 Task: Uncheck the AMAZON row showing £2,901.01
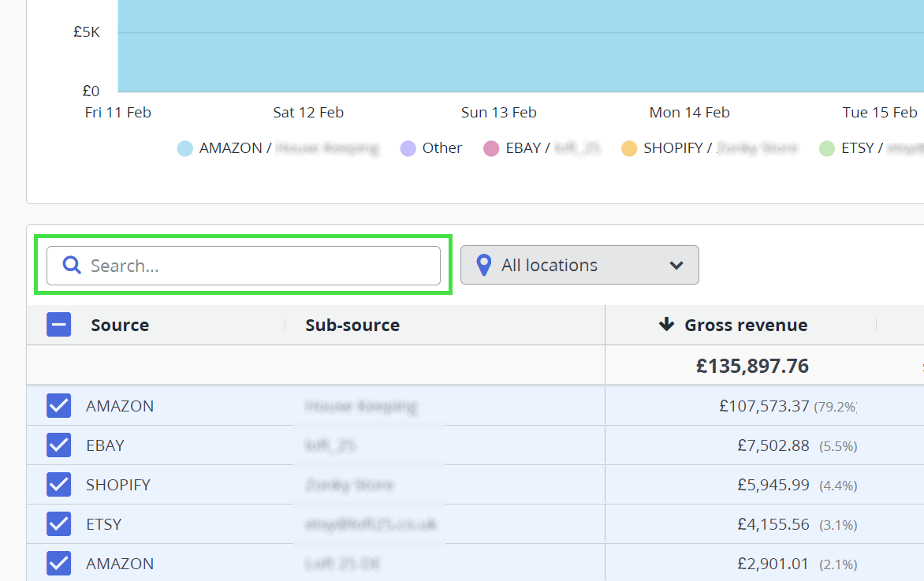[59, 564]
